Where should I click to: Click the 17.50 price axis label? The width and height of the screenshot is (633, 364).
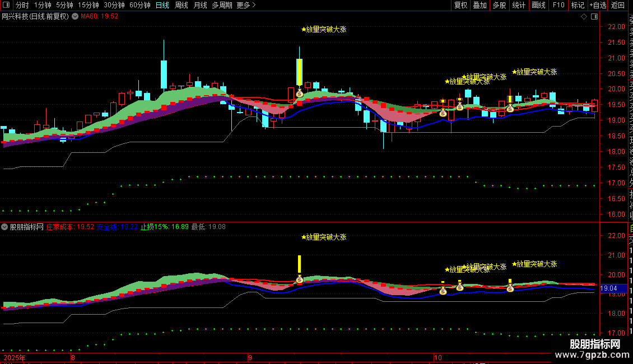(616, 167)
